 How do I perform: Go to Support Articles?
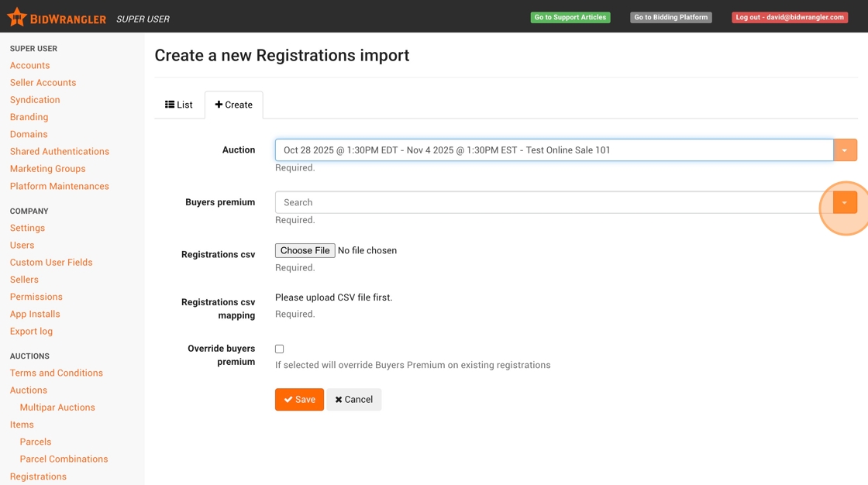click(570, 17)
